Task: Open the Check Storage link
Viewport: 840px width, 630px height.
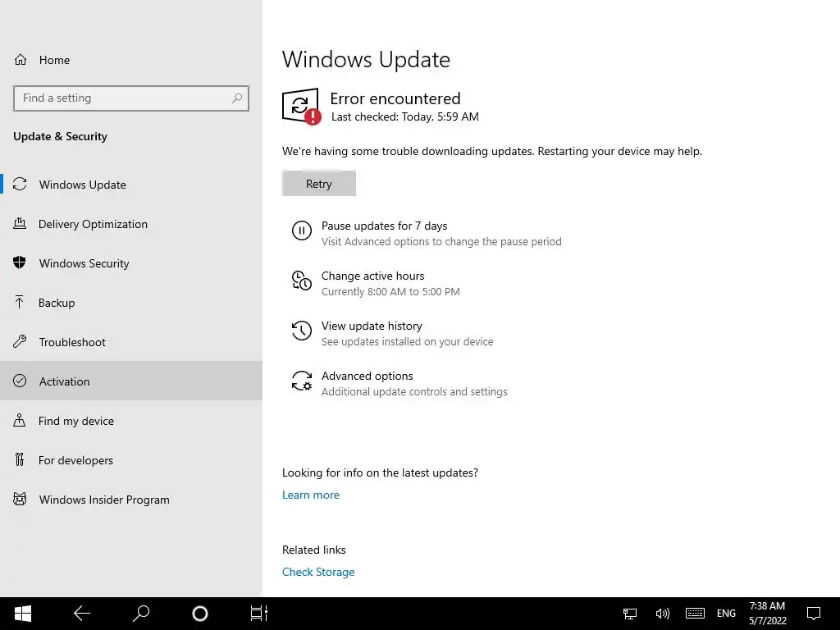Action: [x=318, y=572]
